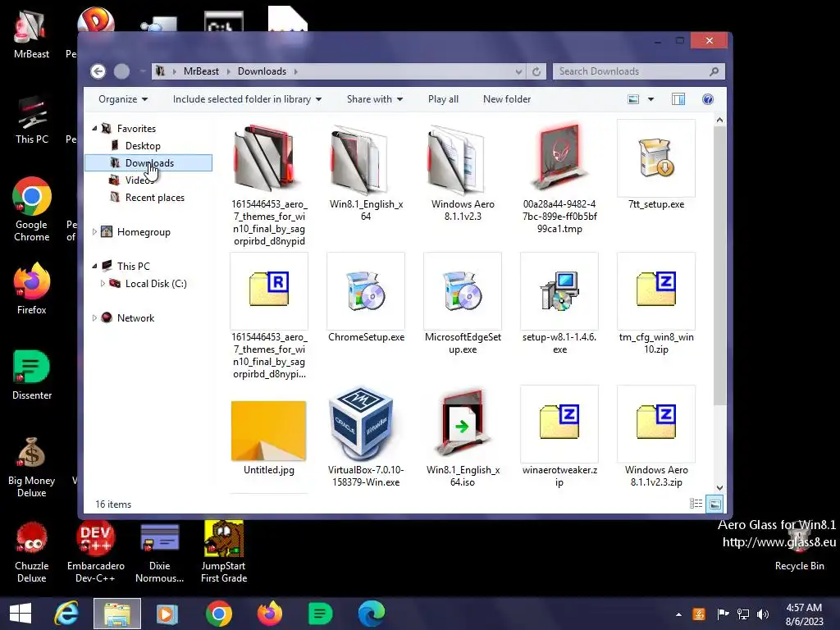Expand arrow after Downloads breadcrumb

(295, 71)
